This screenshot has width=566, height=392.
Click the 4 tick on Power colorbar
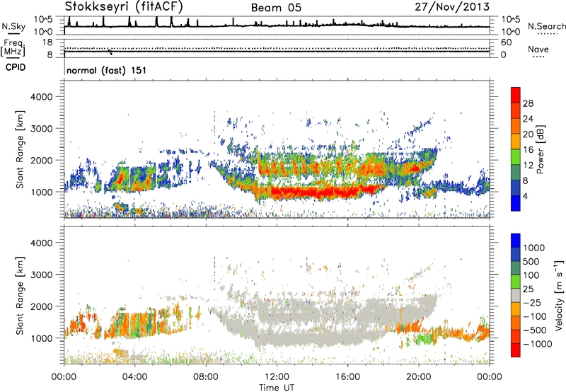click(x=525, y=196)
